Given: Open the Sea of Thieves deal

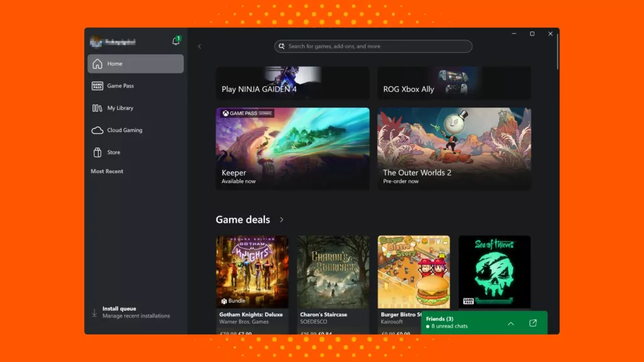Looking at the screenshot, I should [x=494, y=271].
